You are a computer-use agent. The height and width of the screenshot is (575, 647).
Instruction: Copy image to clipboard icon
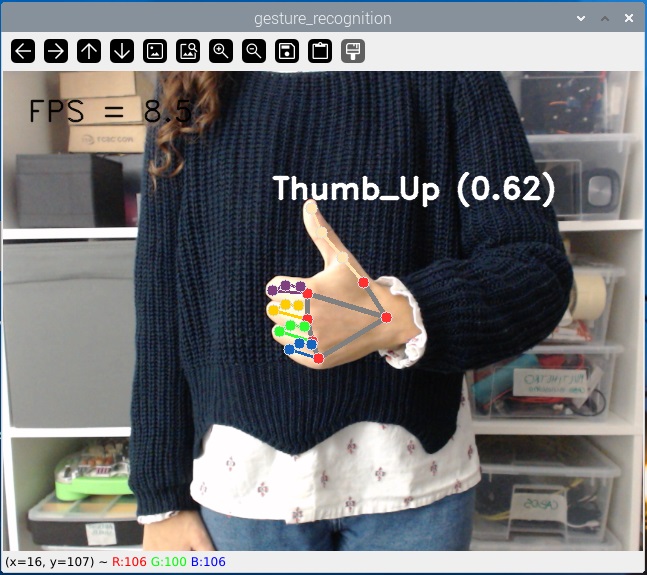tap(320, 51)
